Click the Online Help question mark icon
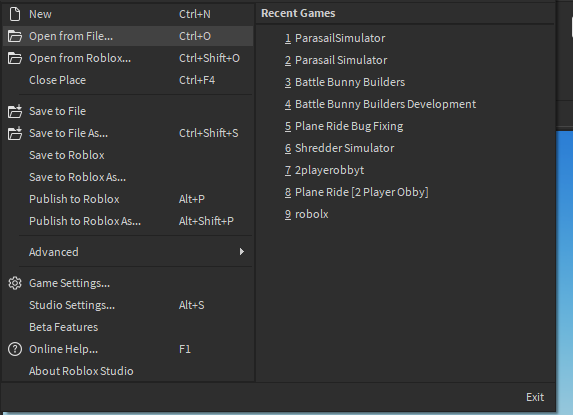This screenshot has height=415, width=573. pyautogui.click(x=15, y=349)
